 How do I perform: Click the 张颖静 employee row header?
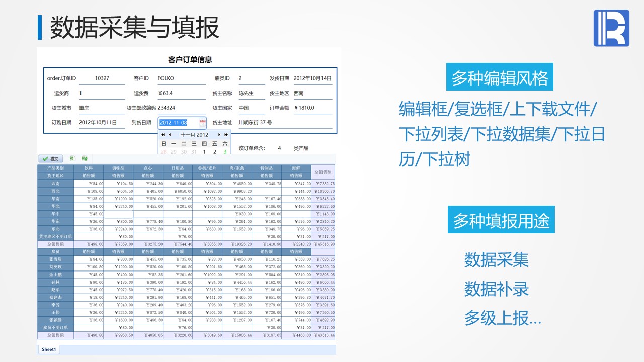[55, 320]
